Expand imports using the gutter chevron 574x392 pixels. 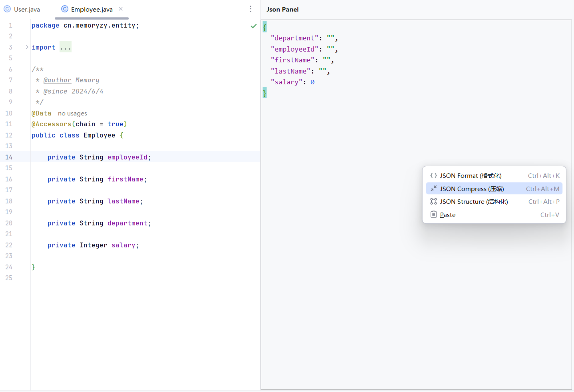click(x=26, y=47)
